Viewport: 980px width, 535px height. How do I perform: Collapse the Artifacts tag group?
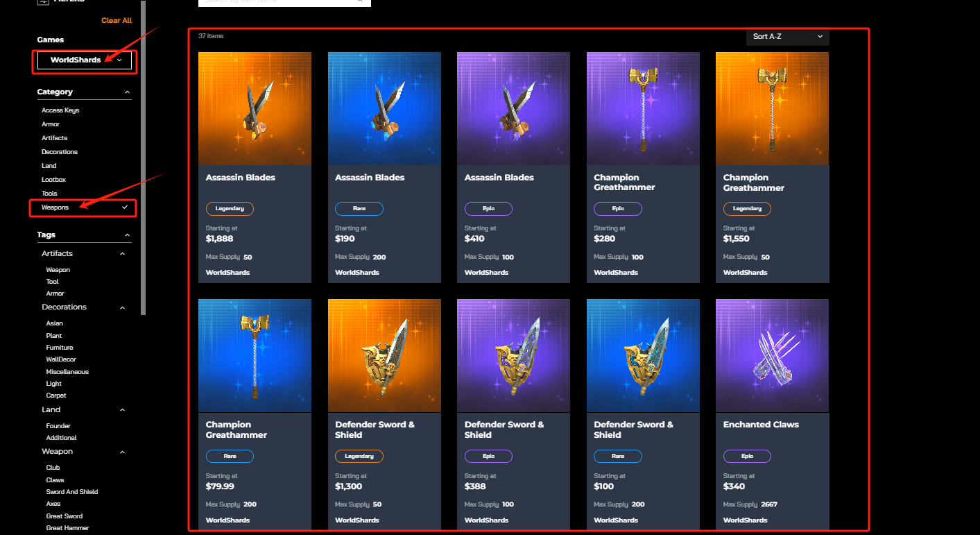click(122, 254)
